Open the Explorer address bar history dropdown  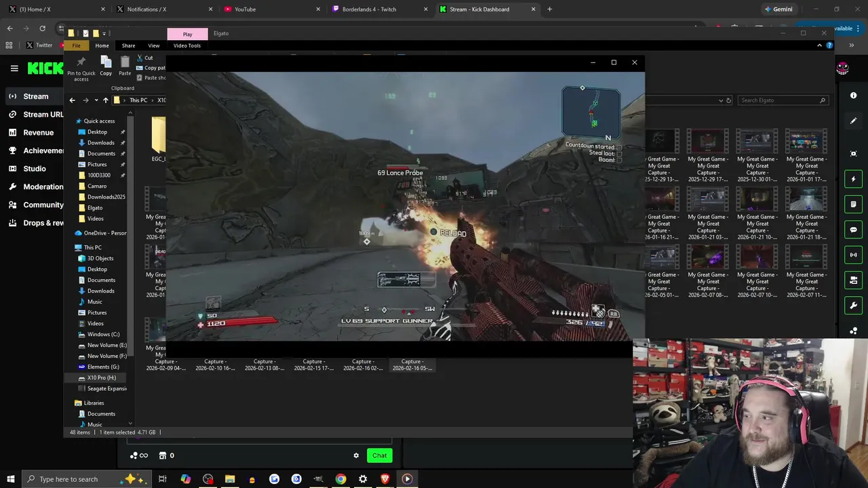coord(721,100)
